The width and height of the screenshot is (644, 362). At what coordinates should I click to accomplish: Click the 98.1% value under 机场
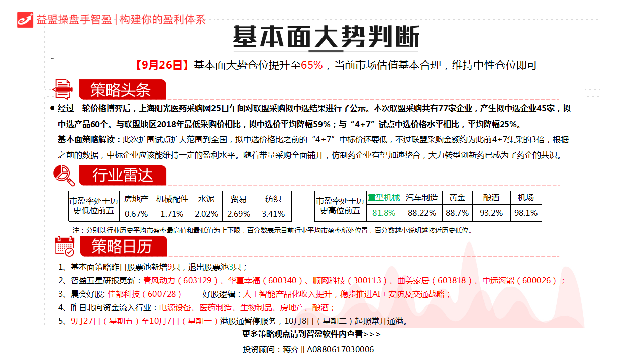(x=526, y=213)
